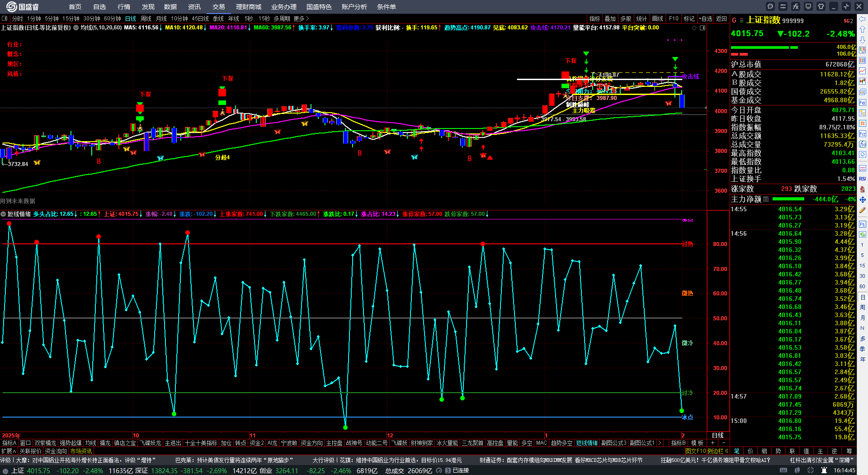Click the blue left arrow in right sidebar
Image resolution: width=868 pixels, height=475 pixels.
[863, 19]
